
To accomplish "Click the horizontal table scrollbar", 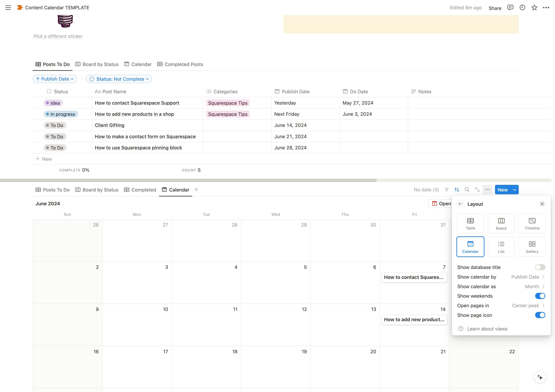I will pyautogui.click(x=188, y=180).
